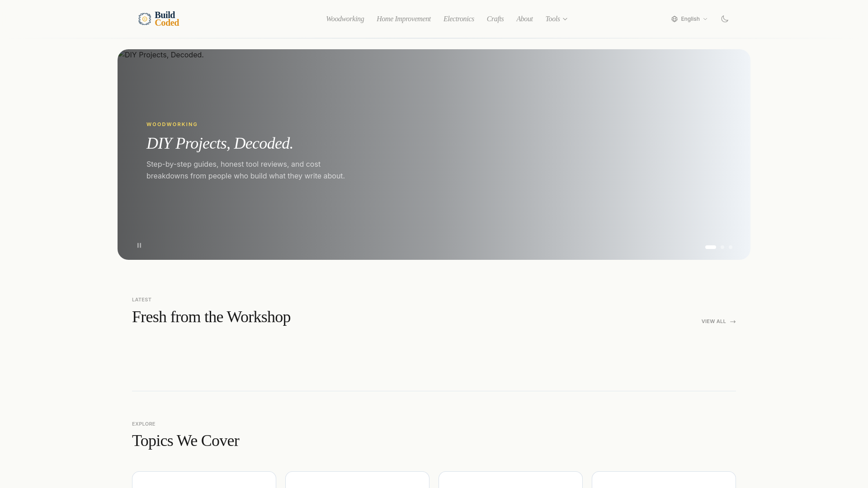Click the EXPLORE section label
Screen dimensions: 868x488
click(x=144, y=424)
